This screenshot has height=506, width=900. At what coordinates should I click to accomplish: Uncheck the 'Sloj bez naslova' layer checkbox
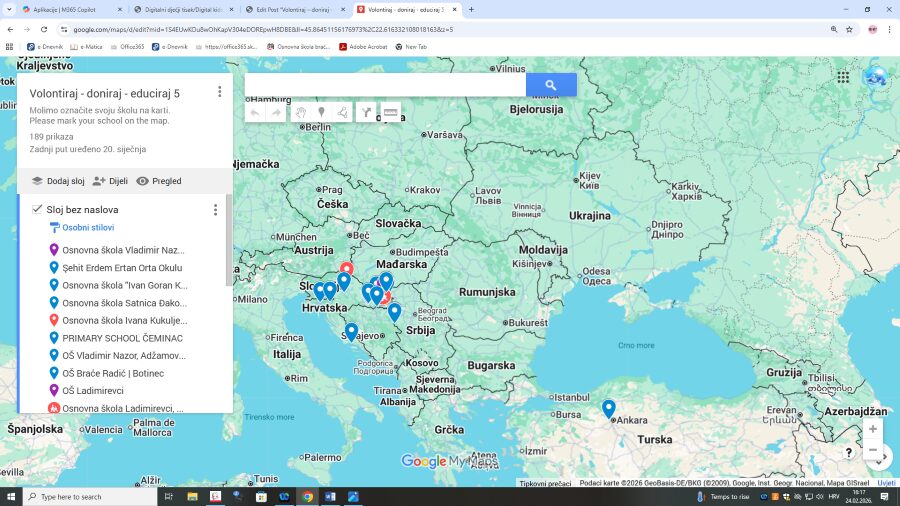pos(37,209)
